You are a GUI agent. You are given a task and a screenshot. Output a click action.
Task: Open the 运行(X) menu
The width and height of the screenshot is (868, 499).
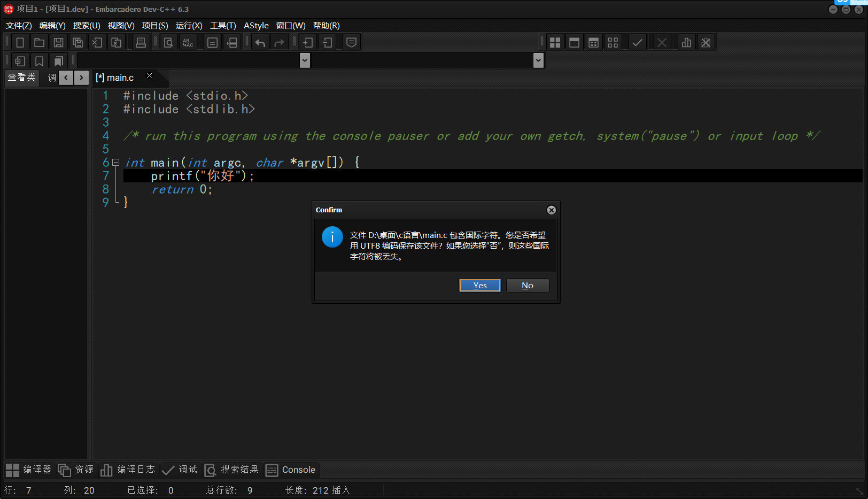pos(190,25)
